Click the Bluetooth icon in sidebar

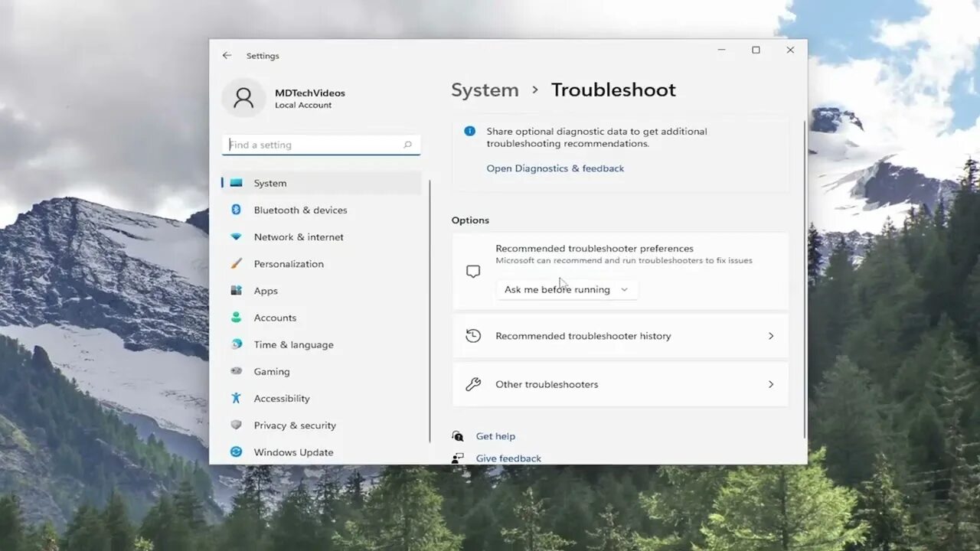click(237, 210)
